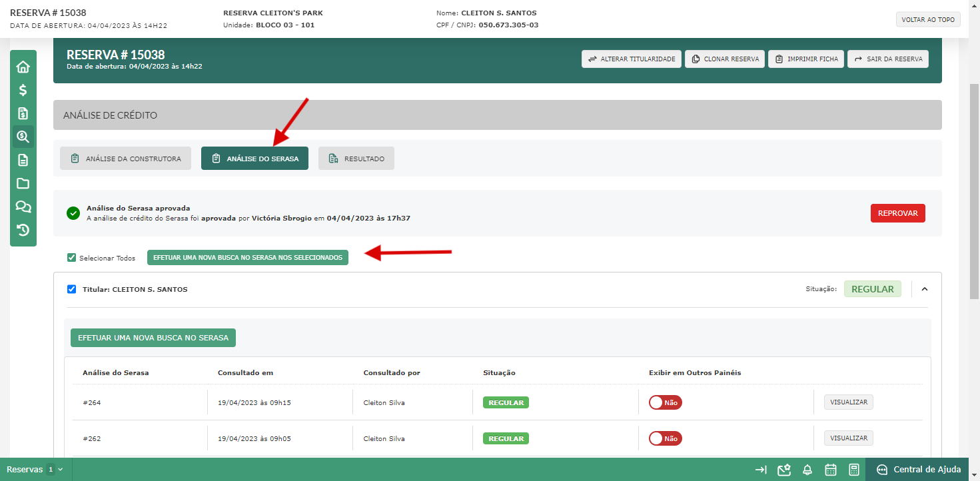
Task: Click Clonar Reserva button
Action: [725, 59]
